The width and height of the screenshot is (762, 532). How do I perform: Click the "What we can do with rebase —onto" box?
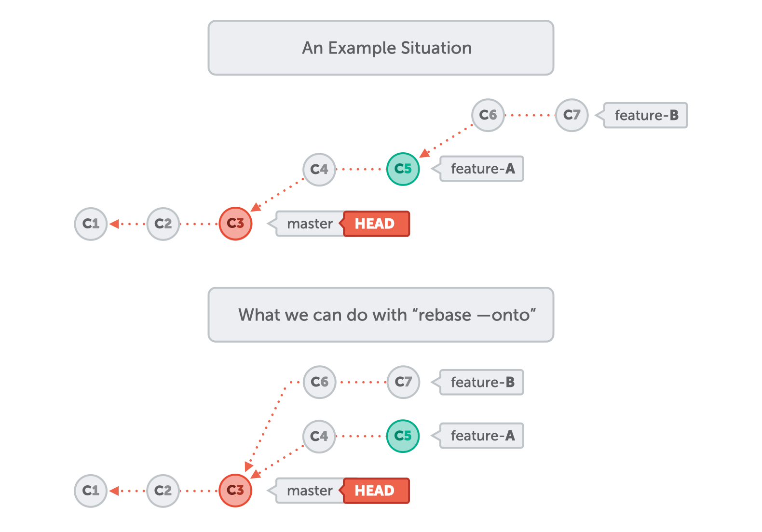(x=381, y=315)
